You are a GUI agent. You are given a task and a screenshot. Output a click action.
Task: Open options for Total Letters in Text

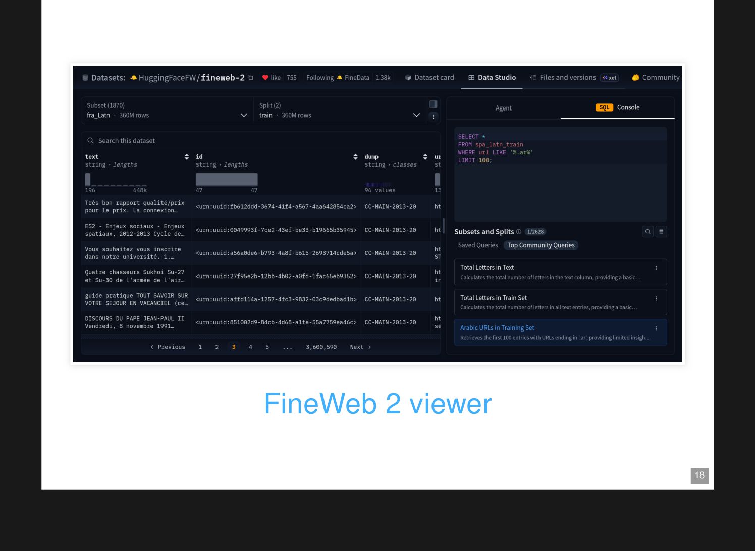(x=656, y=268)
